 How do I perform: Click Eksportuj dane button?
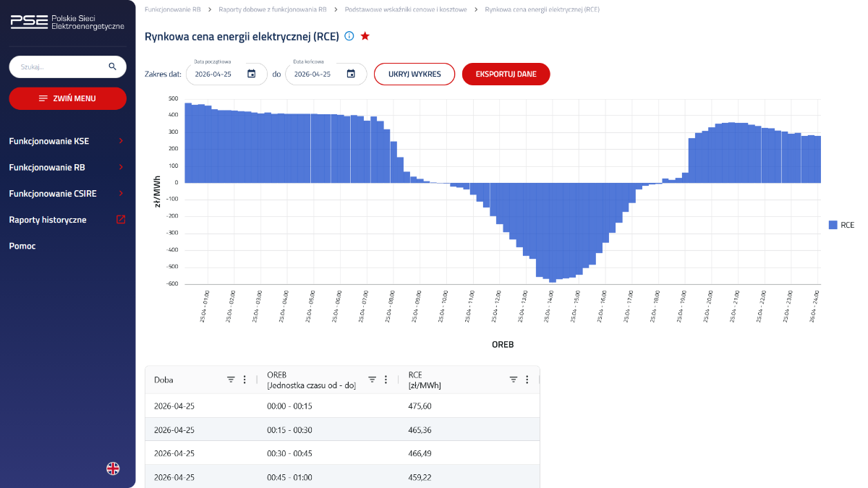pyautogui.click(x=506, y=74)
